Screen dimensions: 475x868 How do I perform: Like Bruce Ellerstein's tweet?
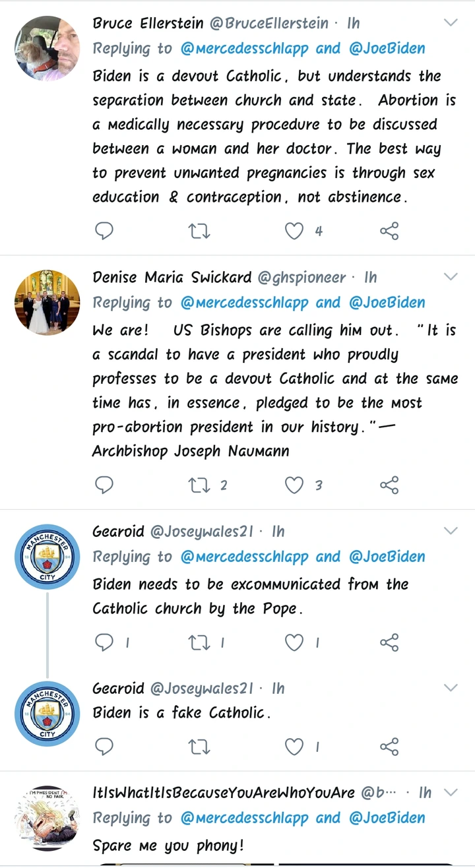[x=294, y=231]
